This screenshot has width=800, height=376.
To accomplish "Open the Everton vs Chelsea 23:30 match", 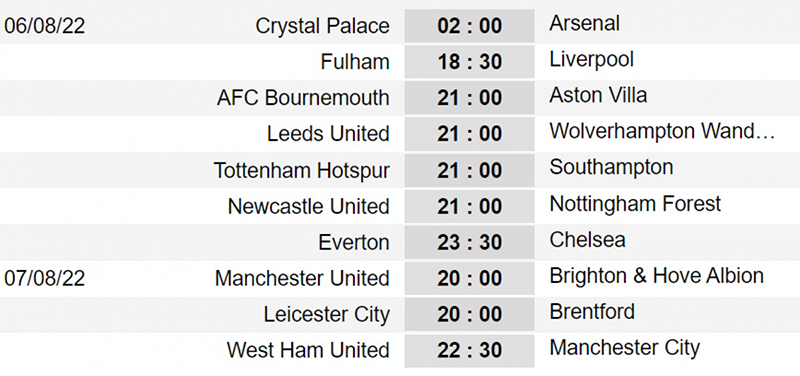I will pos(469,242).
